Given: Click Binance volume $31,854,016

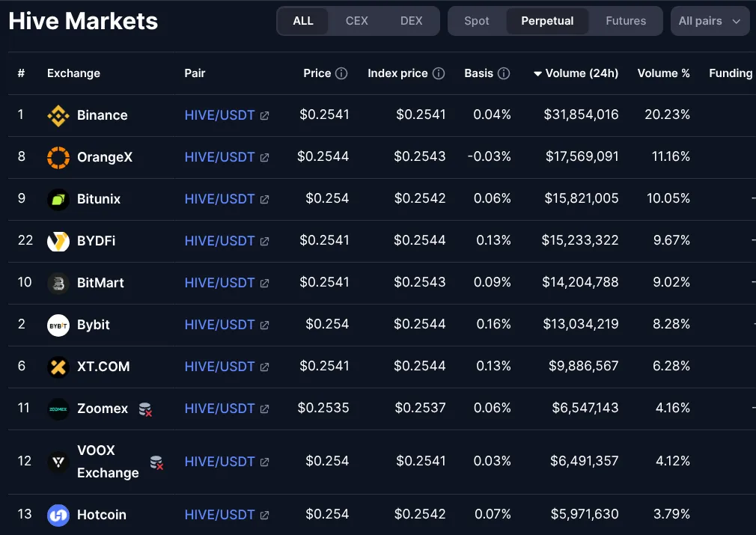Looking at the screenshot, I should (x=581, y=114).
